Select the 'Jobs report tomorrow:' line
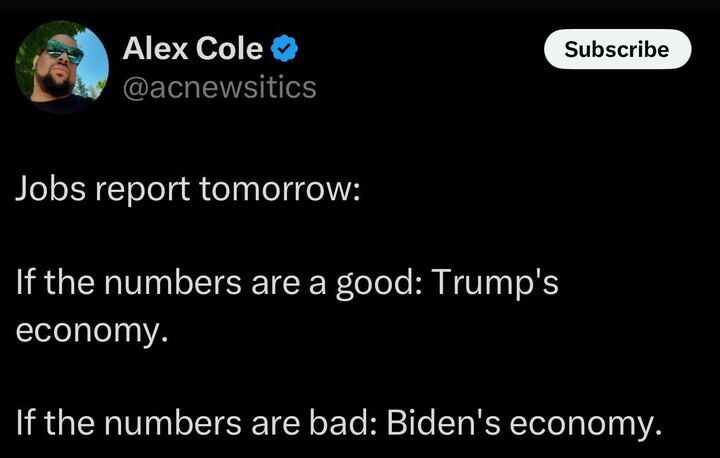The image size is (720, 458). [x=188, y=189]
